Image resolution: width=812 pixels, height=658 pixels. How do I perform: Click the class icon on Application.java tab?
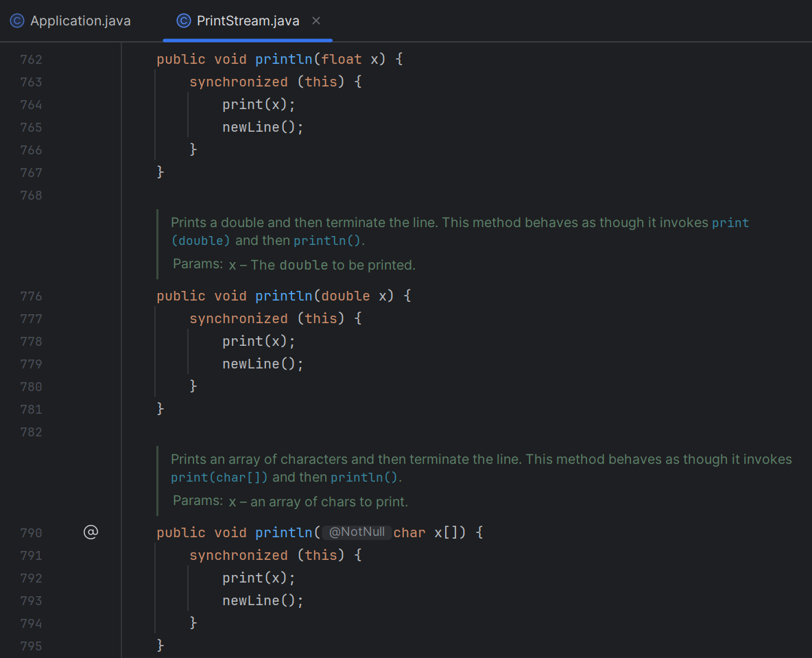(17, 21)
